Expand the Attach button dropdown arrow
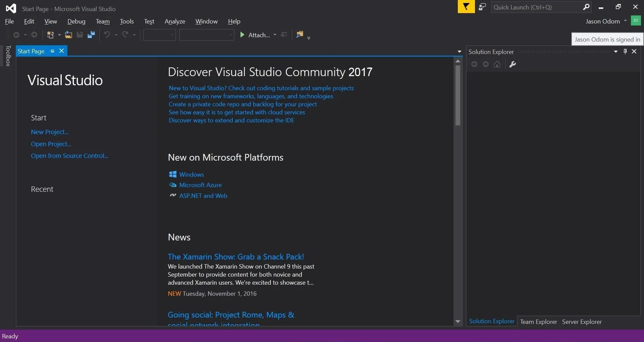 (275, 35)
